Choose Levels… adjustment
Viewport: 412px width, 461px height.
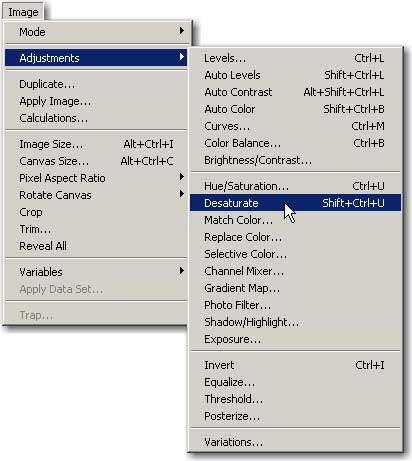(295, 58)
